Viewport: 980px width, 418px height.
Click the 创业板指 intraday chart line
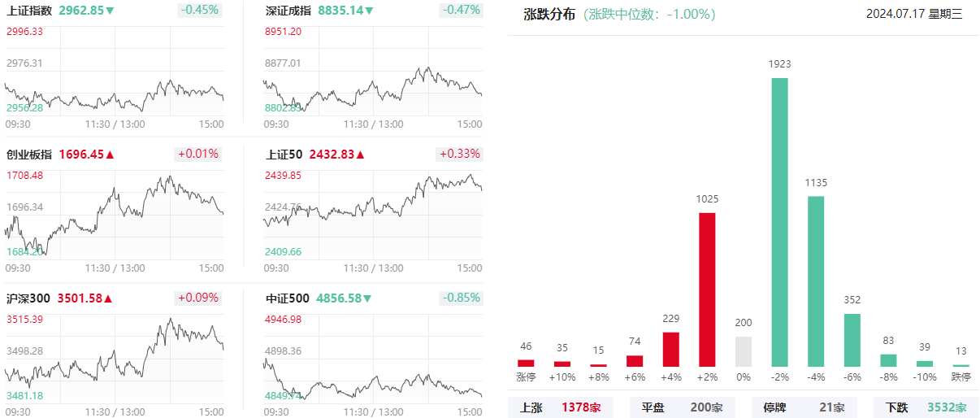[x=114, y=214]
